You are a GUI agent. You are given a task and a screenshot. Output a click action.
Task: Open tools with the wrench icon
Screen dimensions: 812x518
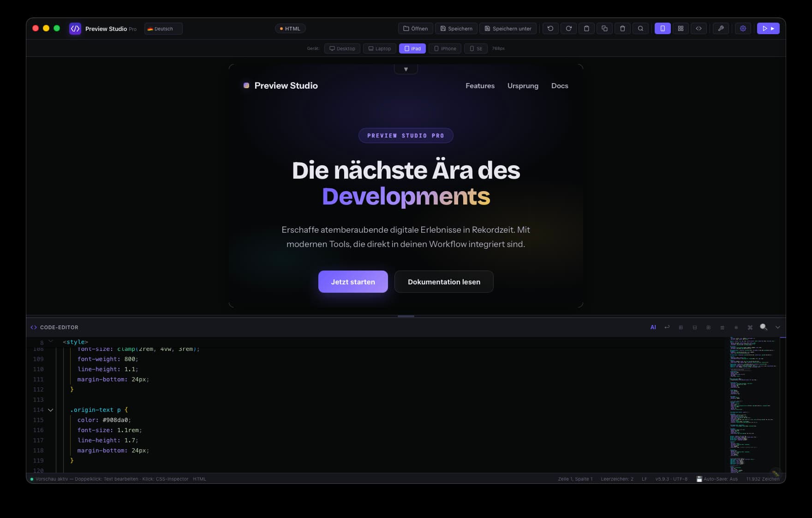[x=721, y=29]
